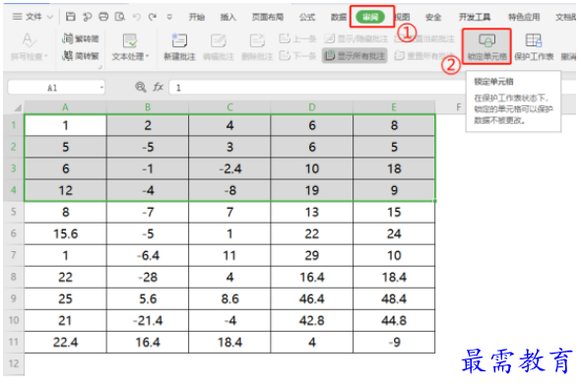The height and width of the screenshot is (392, 581).
Task: Open the 开发工具 tab
Action: pos(475,17)
